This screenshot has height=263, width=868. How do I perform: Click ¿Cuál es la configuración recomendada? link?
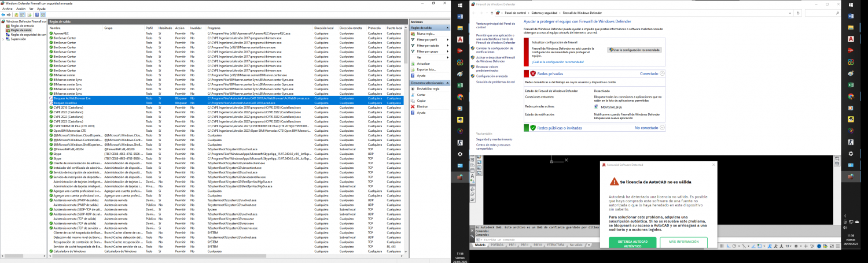(x=558, y=62)
